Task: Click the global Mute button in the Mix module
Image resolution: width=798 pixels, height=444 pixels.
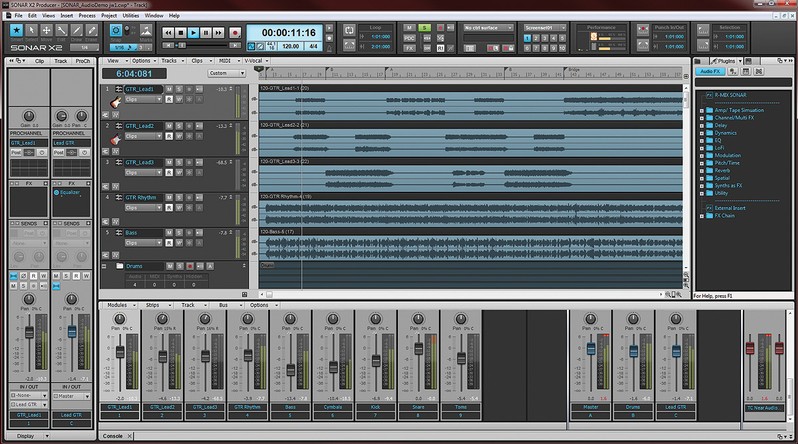Action: pos(409,28)
